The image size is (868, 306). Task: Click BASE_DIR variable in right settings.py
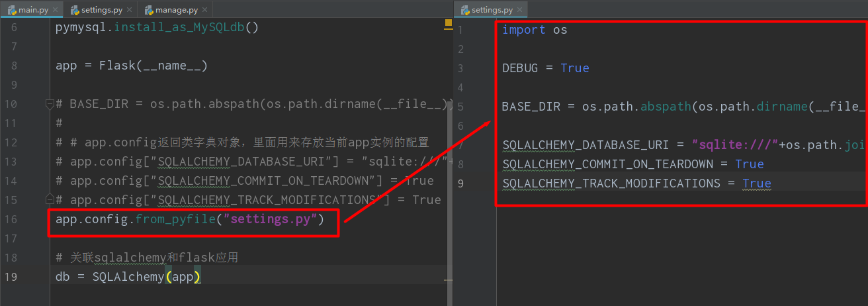point(531,107)
